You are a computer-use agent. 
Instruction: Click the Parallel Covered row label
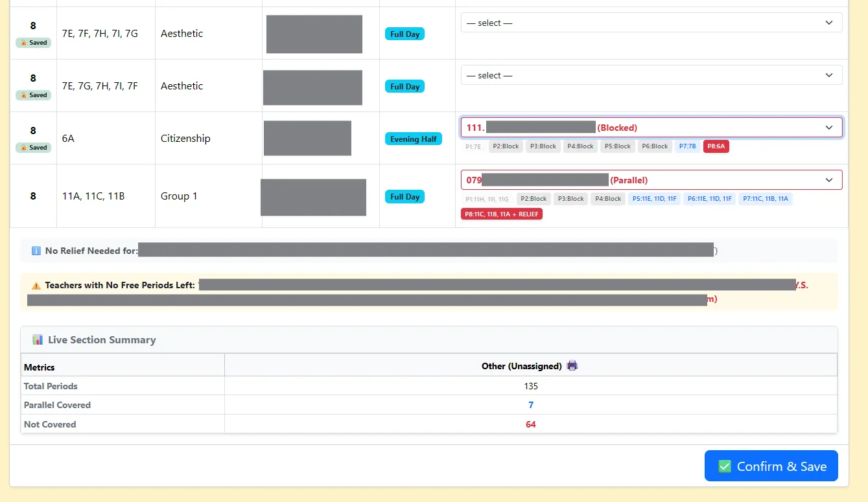click(57, 405)
